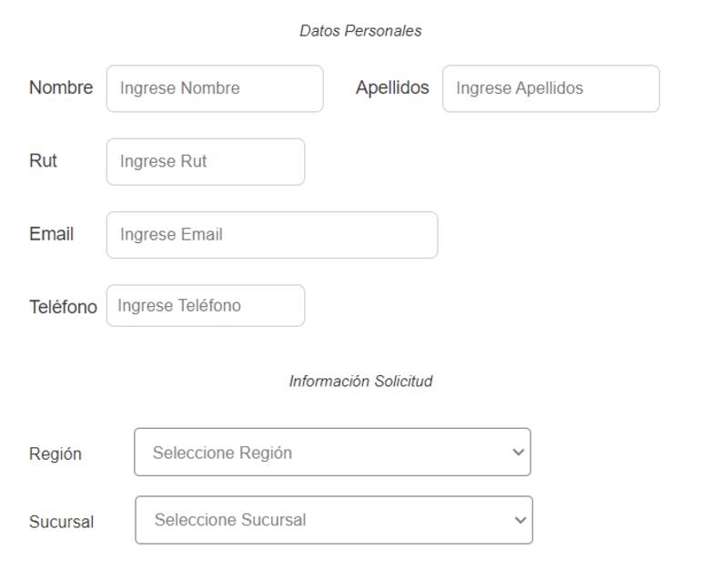This screenshot has width=728, height=571.
Task: Click the Apellidos field label
Action: click(x=392, y=88)
